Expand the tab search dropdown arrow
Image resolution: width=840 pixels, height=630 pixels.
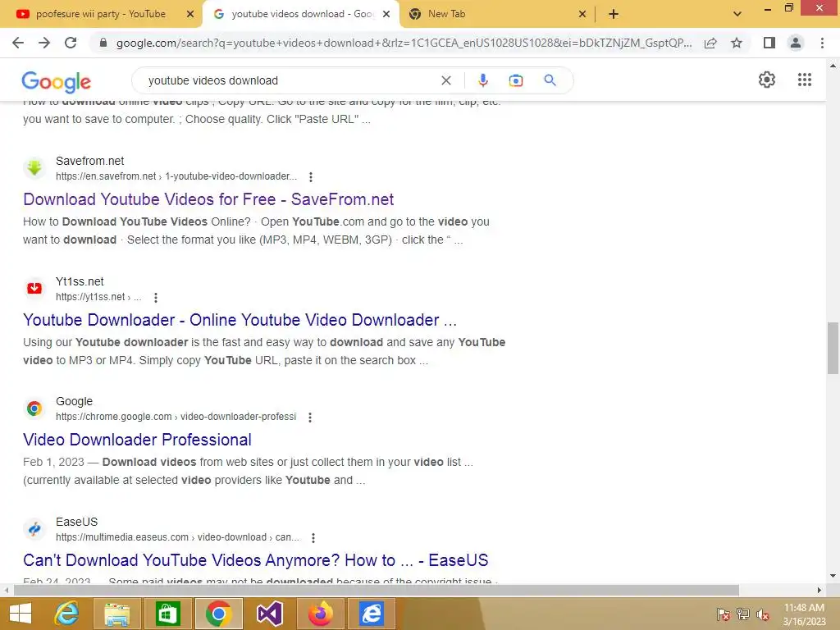737,15
